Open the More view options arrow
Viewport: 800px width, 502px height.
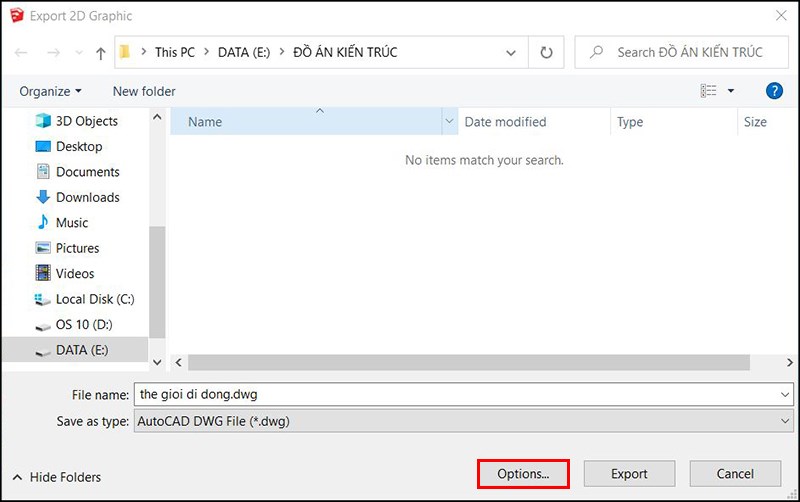pyautogui.click(x=731, y=91)
